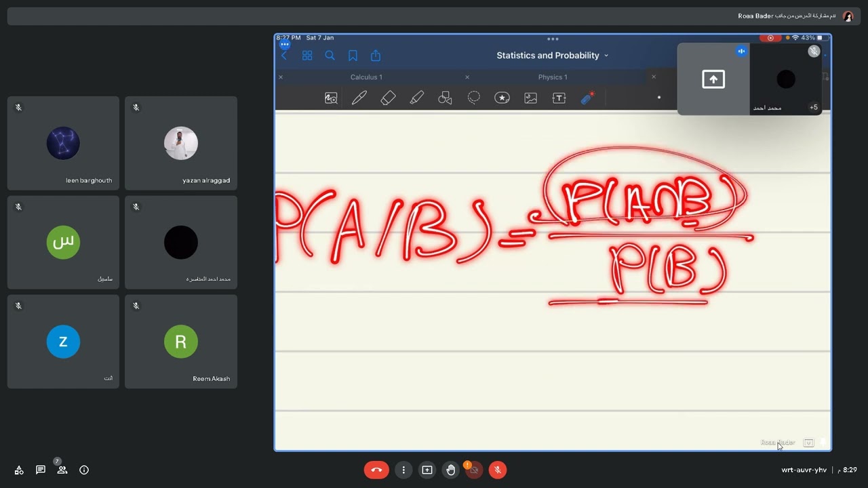Select the eraser tool
Image resolution: width=868 pixels, height=488 pixels.
click(388, 98)
